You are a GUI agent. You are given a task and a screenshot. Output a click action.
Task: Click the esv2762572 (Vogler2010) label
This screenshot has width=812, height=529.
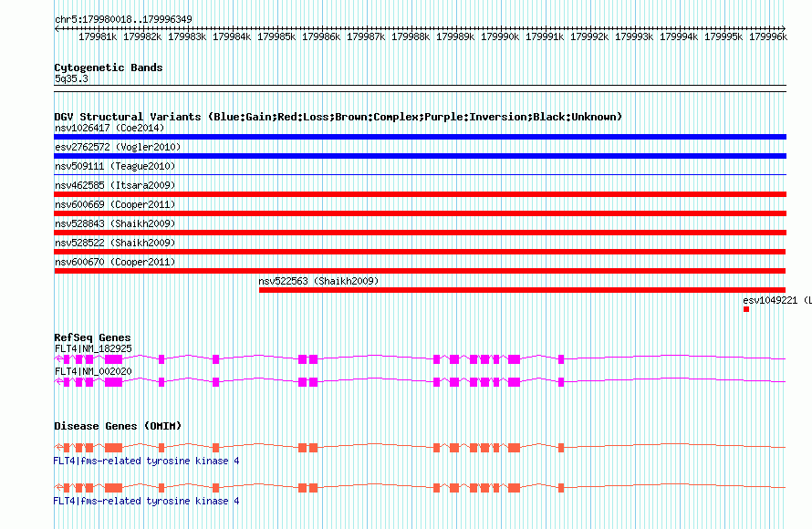click(118, 147)
